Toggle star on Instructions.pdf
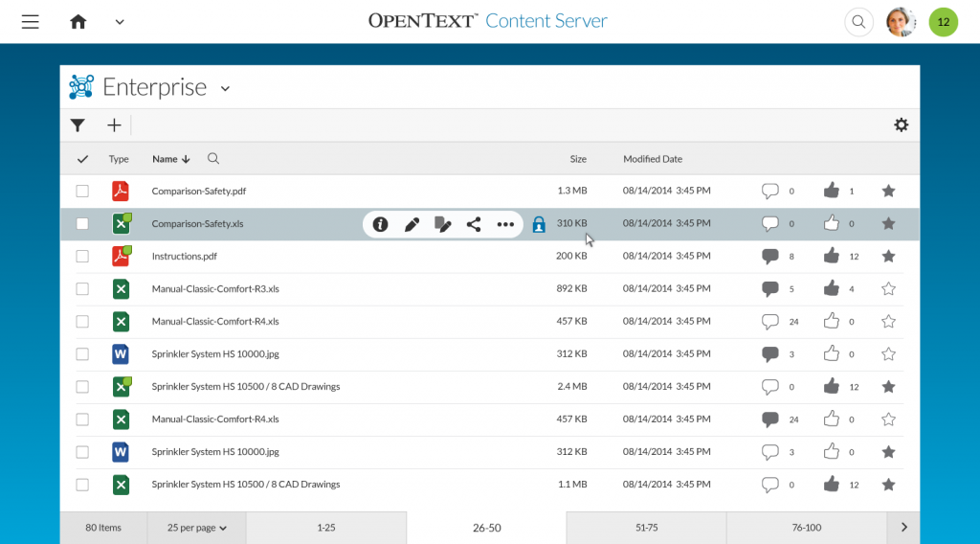 point(888,256)
